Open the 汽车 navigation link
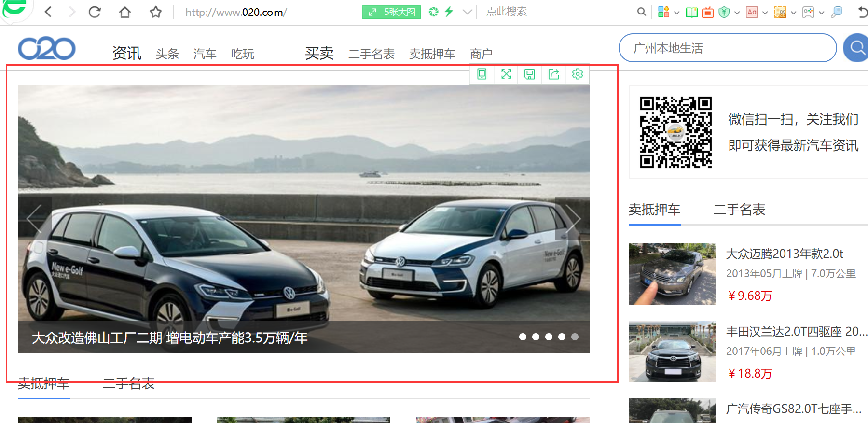The height and width of the screenshot is (423, 868). (205, 54)
